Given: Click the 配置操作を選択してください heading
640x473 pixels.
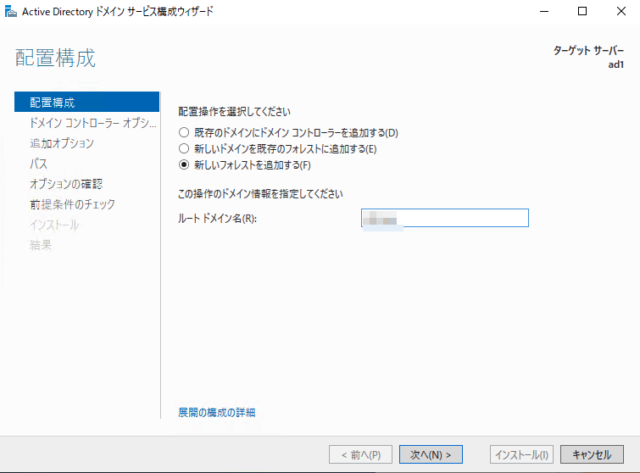Looking at the screenshot, I should 234,112.
